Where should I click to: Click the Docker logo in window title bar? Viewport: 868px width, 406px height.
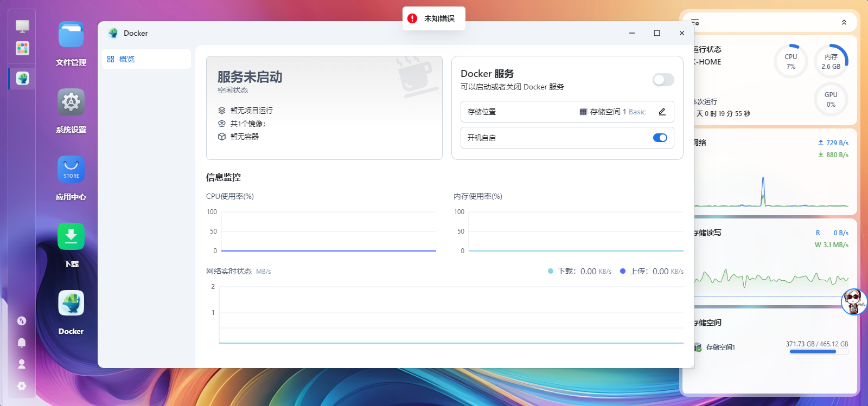113,33
